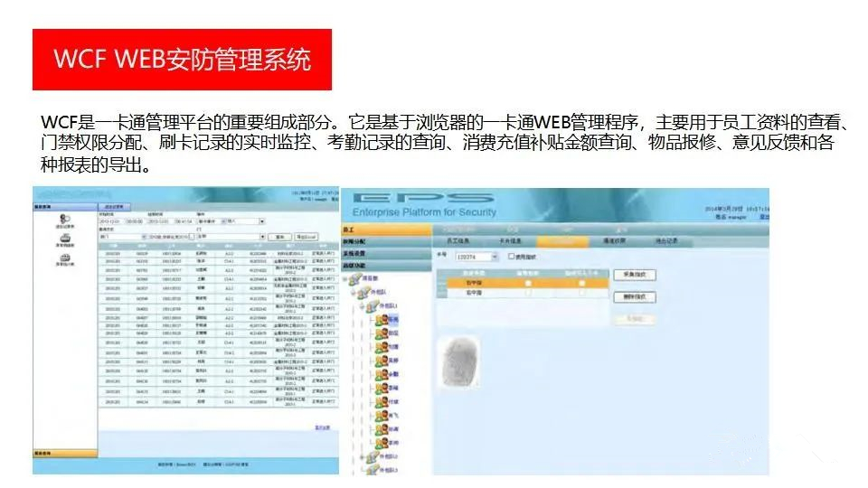This screenshot has height=488, width=868.
Task: Select the sixth employee icon under 外包队1
Action: pyautogui.click(x=382, y=388)
